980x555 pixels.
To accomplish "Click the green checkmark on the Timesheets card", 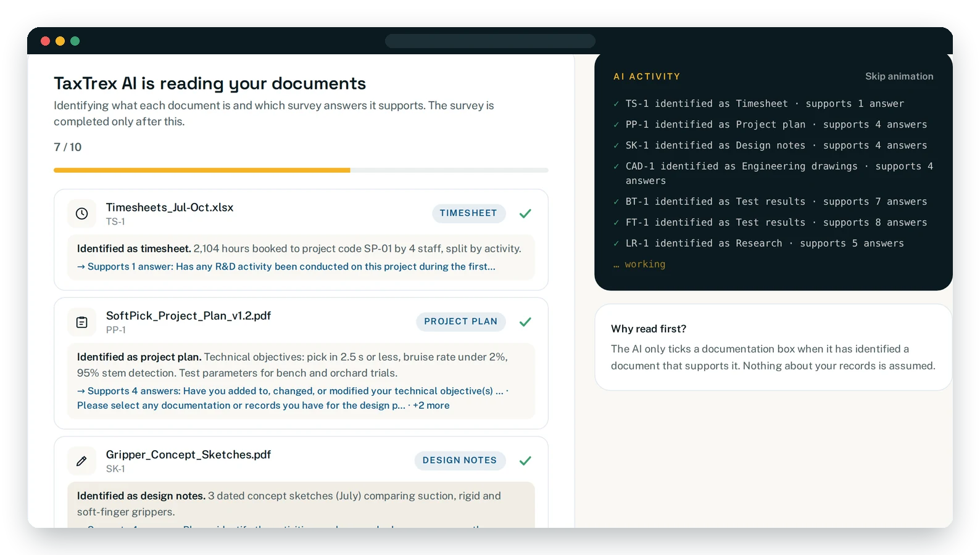I will [x=525, y=213].
